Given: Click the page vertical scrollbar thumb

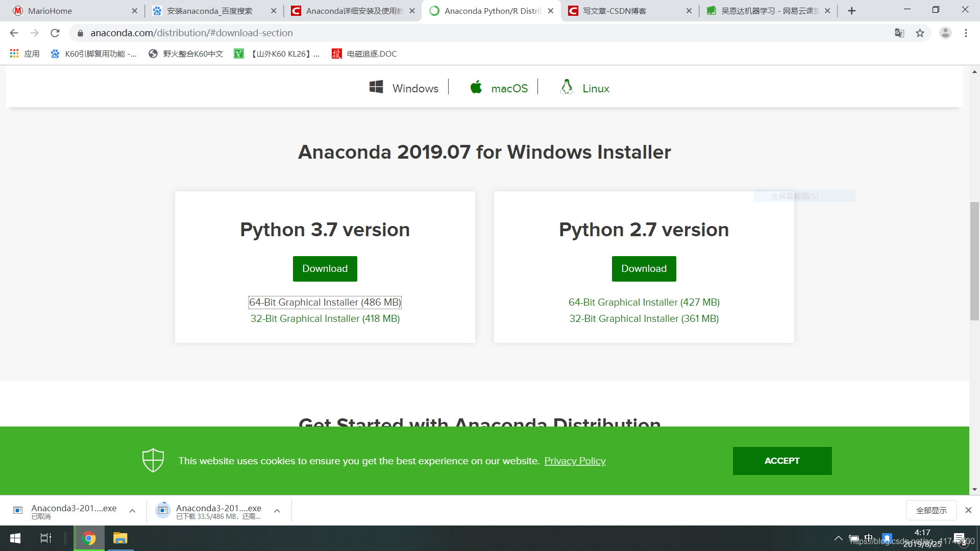Looking at the screenshot, I should point(974,261).
